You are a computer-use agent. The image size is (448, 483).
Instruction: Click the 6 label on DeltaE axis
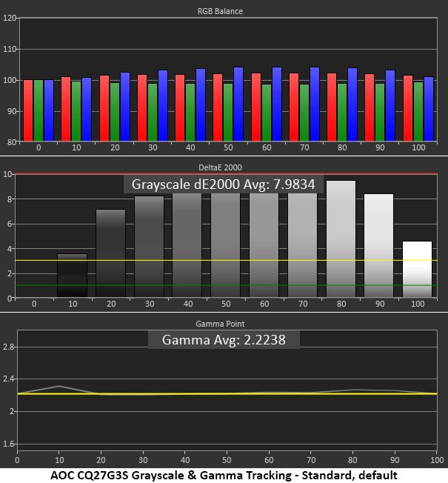(x=10, y=224)
